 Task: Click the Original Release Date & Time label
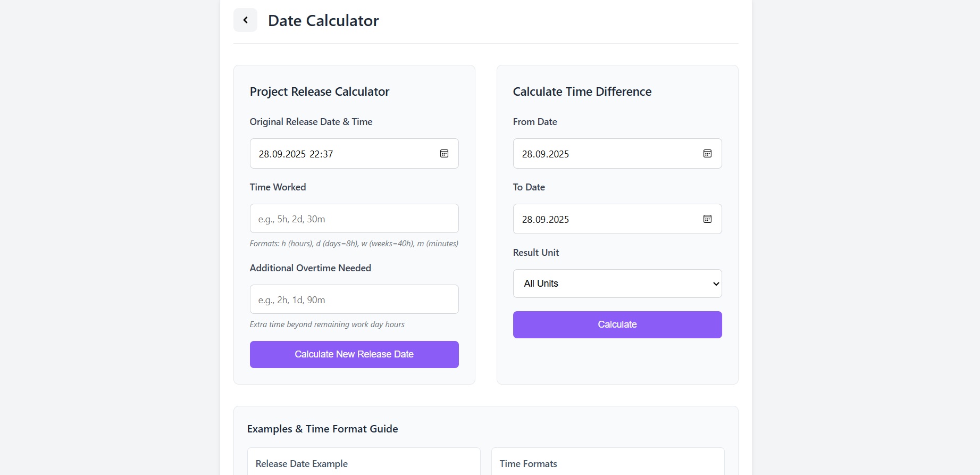pyautogui.click(x=311, y=122)
